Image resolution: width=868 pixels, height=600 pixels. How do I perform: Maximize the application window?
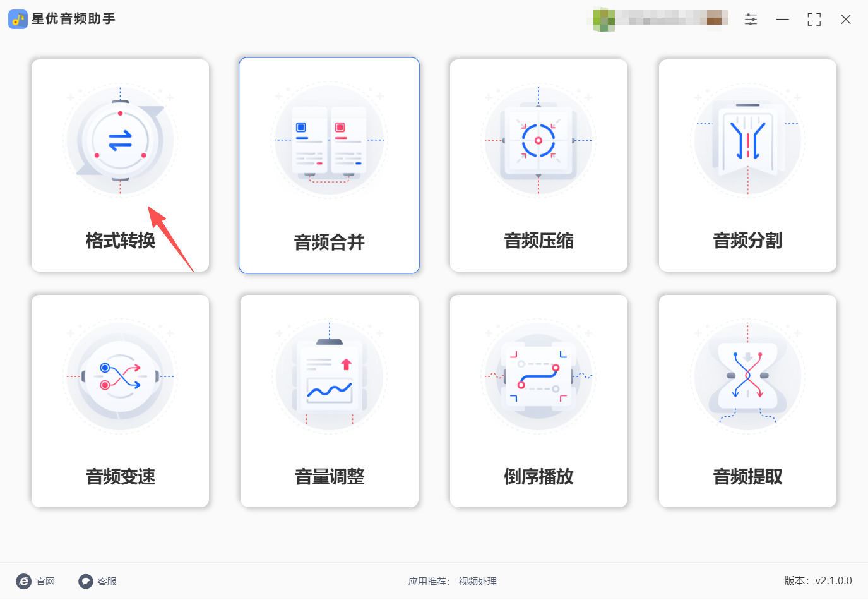(x=814, y=20)
